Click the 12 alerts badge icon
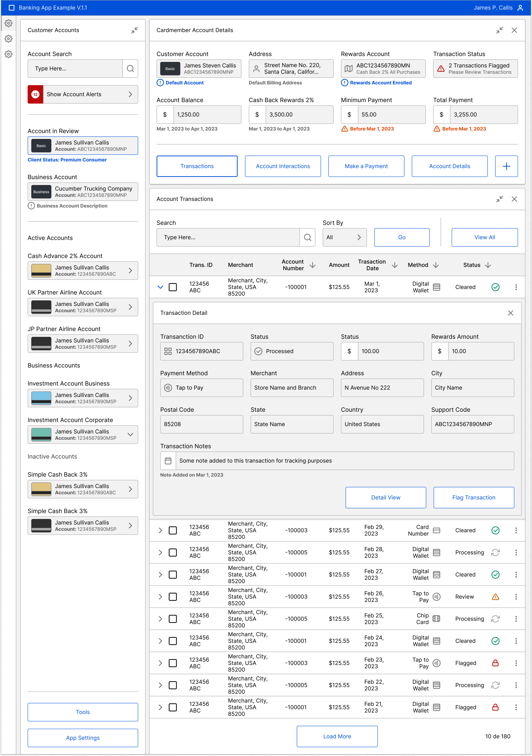532x756 pixels. [35, 94]
